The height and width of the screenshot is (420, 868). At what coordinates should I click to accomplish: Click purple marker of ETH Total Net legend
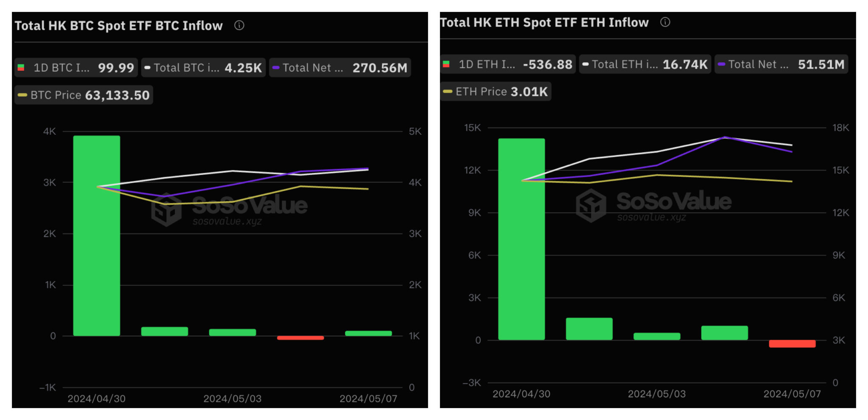click(721, 64)
